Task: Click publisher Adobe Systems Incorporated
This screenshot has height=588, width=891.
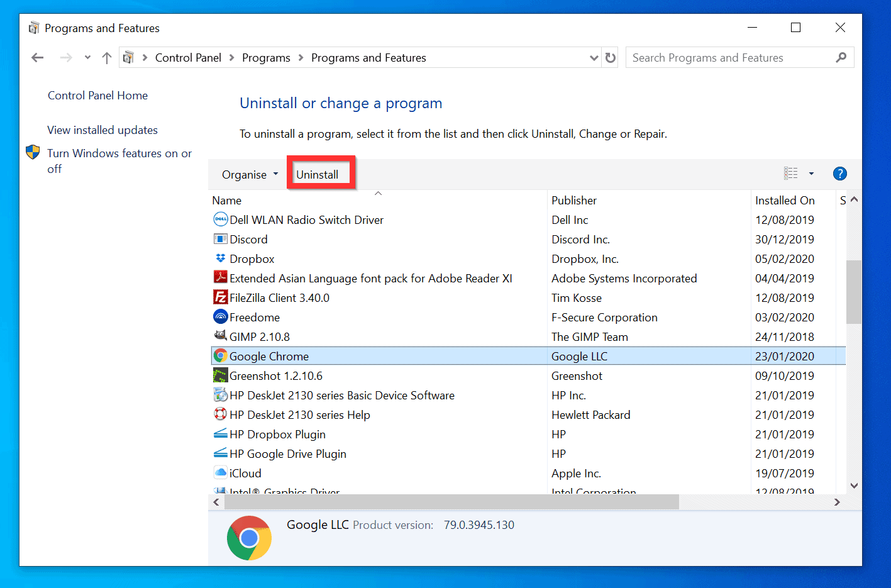Action: (x=624, y=279)
